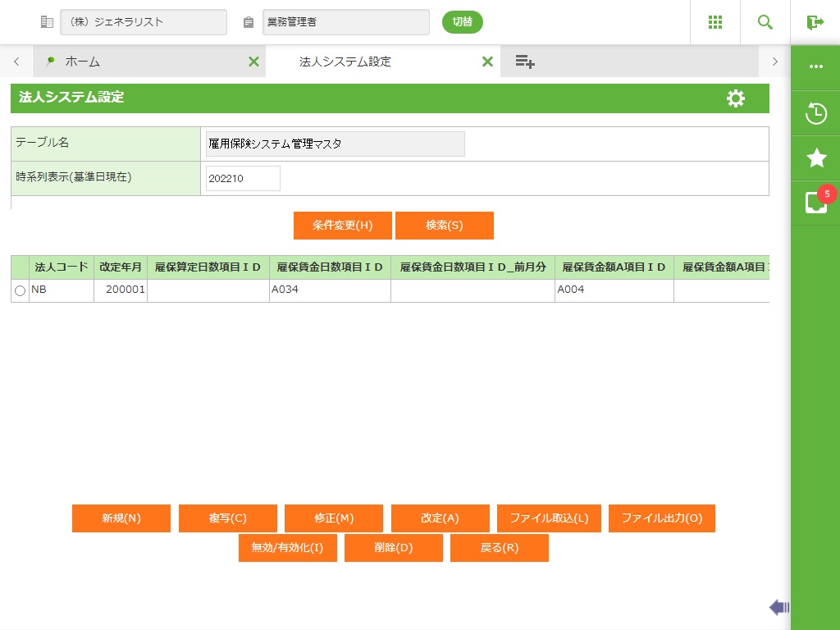Click the purple collapse arrow icon
Image resolution: width=840 pixels, height=630 pixels.
[x=778, y=607]
